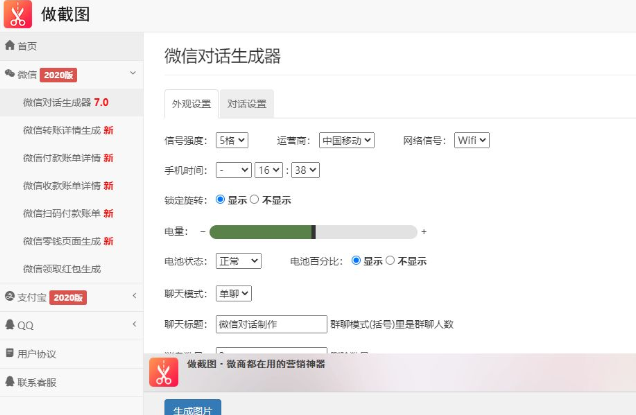This screenshot has width=636, height=415.
Task: Click the QQ penguin icon
Action: tap(10, 325)
